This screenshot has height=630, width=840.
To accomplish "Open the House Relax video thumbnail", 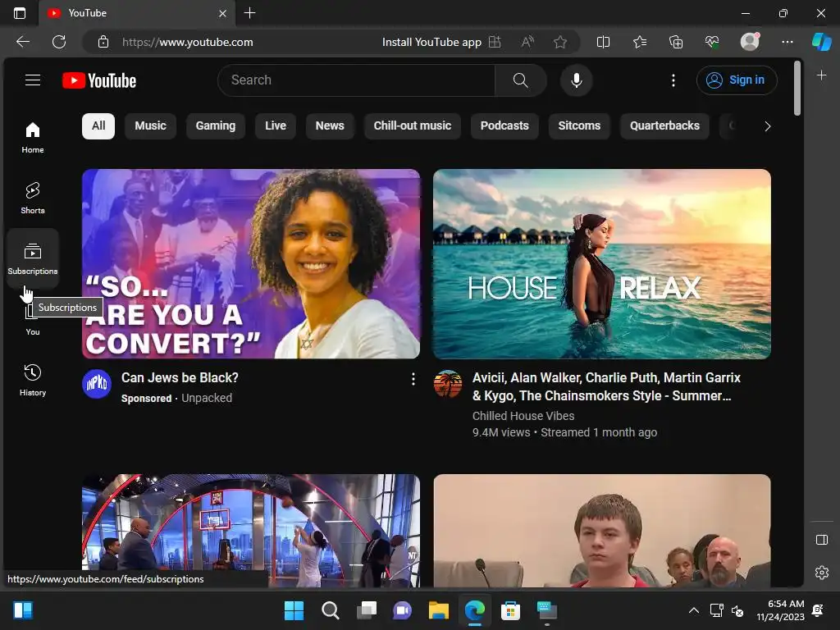I will [x=602, y=264].
